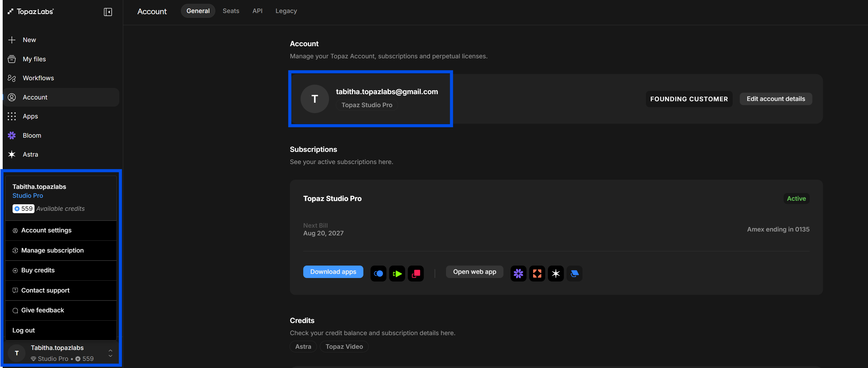Open the white star Astra web app icon
The height and width of the screenshot is (368, 868).
click(x=556, y=273)
